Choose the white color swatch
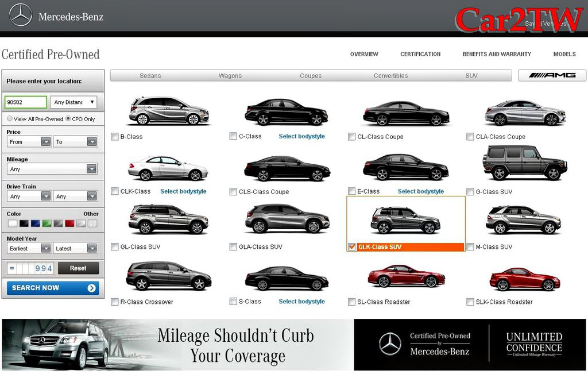Image resolution: width=588 pixels, height=374 pixels. (13, 223)
